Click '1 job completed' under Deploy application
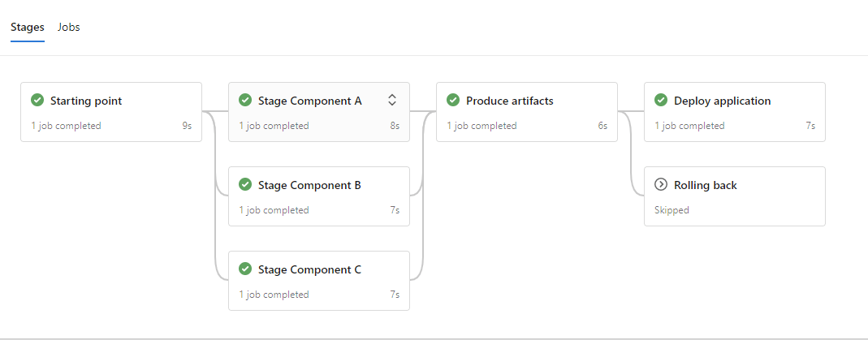Screen dimensions: 868x340 click(x=689, y=126)
